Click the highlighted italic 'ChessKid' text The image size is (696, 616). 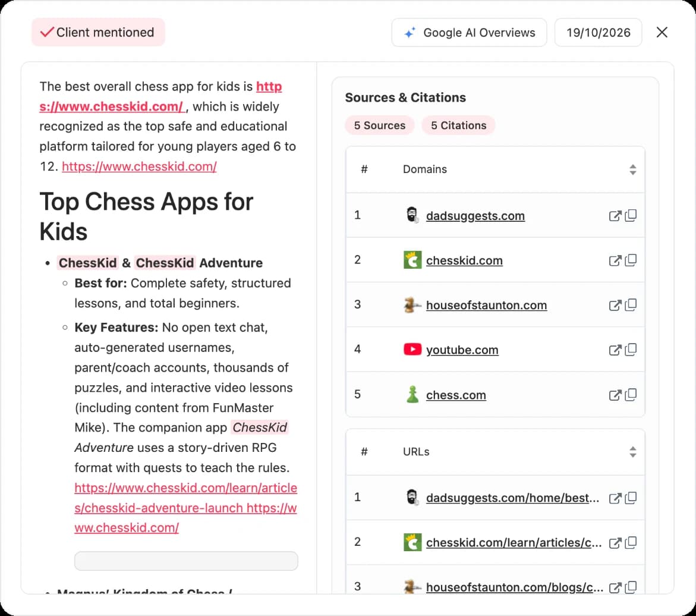pos(260,428)
